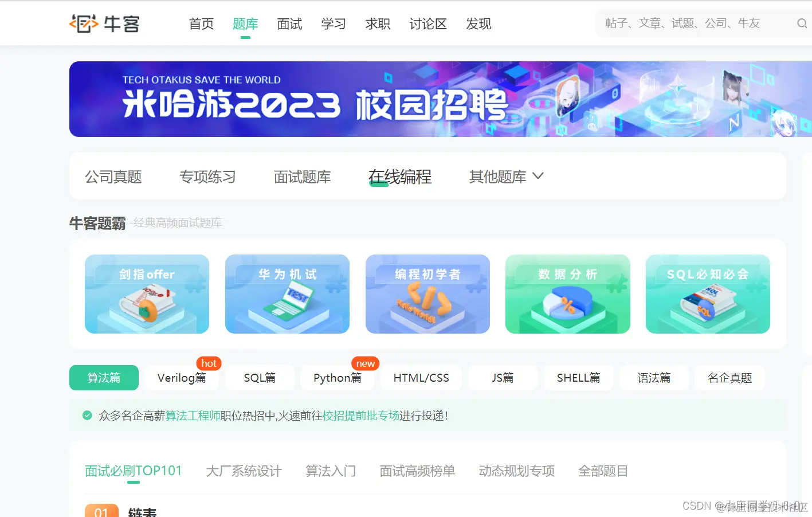Open the 求职 nav item
This screenshot has width=812, height=517.
point(378,24)
